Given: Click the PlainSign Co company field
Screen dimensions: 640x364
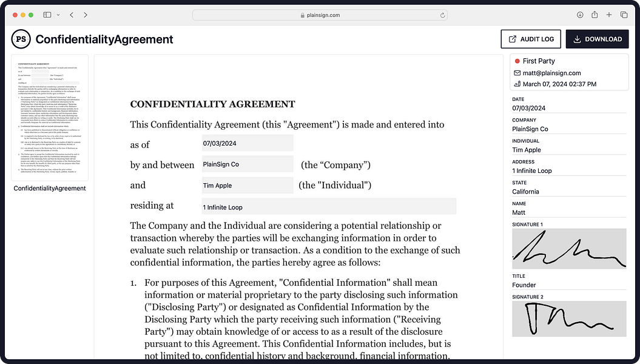Looking at the screenshot, I should click(248, 164).
